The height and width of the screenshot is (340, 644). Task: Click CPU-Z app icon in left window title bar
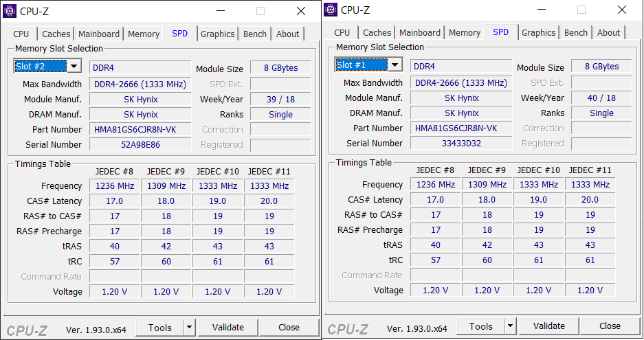pos(10,11)
